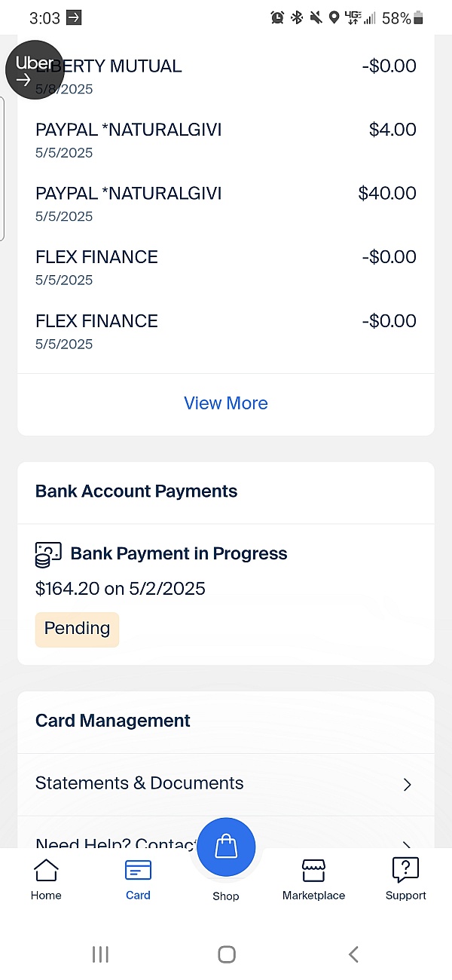Image resolution: width=452 pixels, height=980 pixels.
Task: Open Statements & Documents menu item
Action: [x=139, y=783]
